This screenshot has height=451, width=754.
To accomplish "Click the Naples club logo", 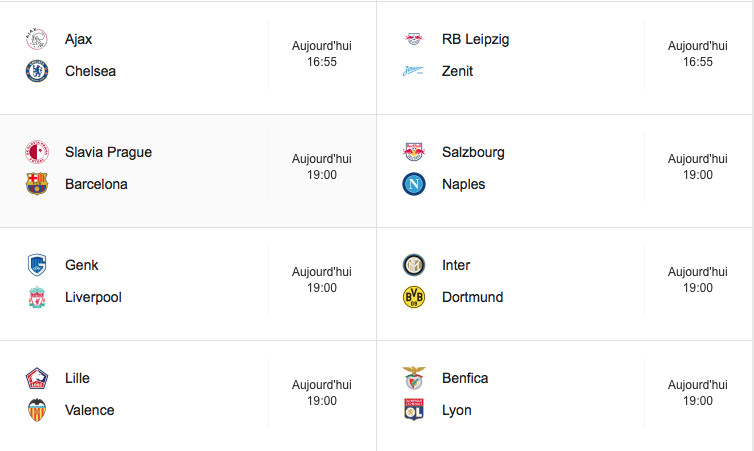I will [x=413, y=184].
